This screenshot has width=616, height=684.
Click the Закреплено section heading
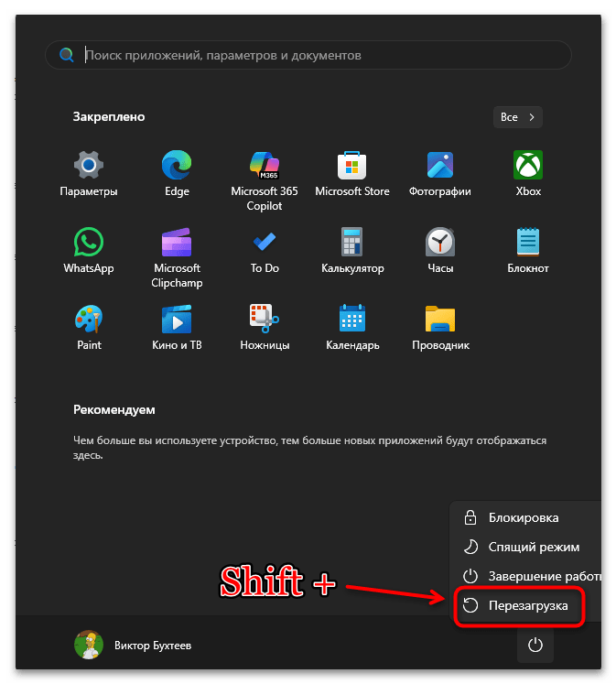[x=109, y=117]
